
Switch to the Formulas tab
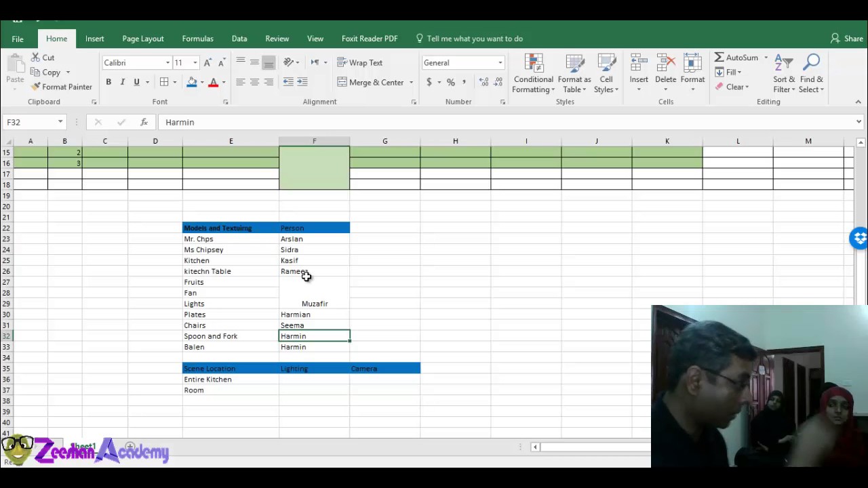click(x=198, y=39)
